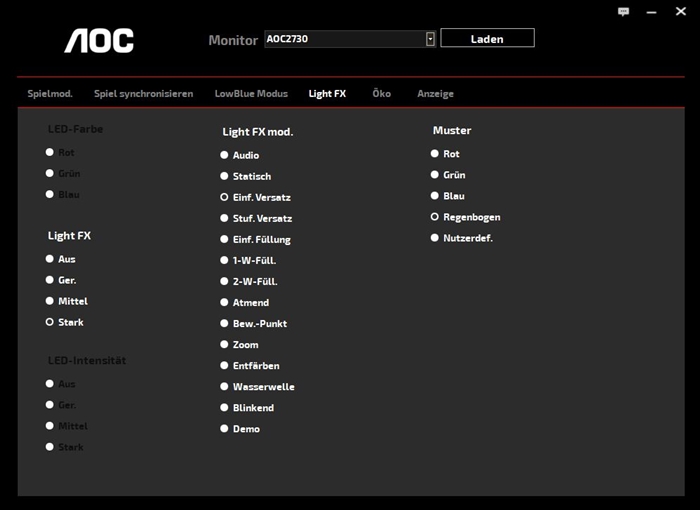Expand the Monitor dropdown arrow
Image resolution: width=700 pixels, height=510 pixels.
coord(430,39)
